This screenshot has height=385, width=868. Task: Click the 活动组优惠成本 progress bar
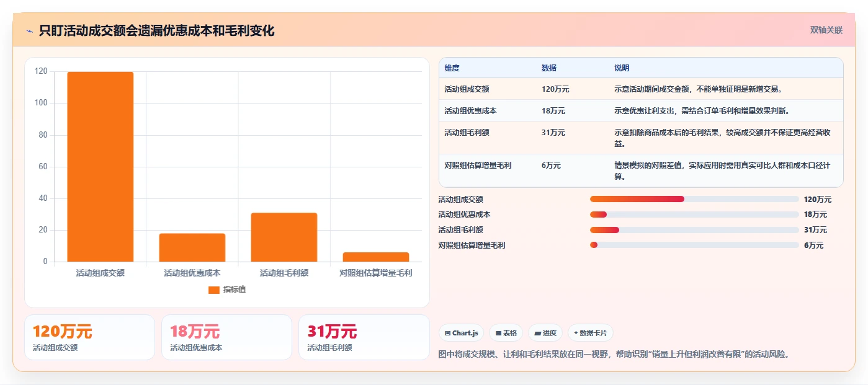694,215
